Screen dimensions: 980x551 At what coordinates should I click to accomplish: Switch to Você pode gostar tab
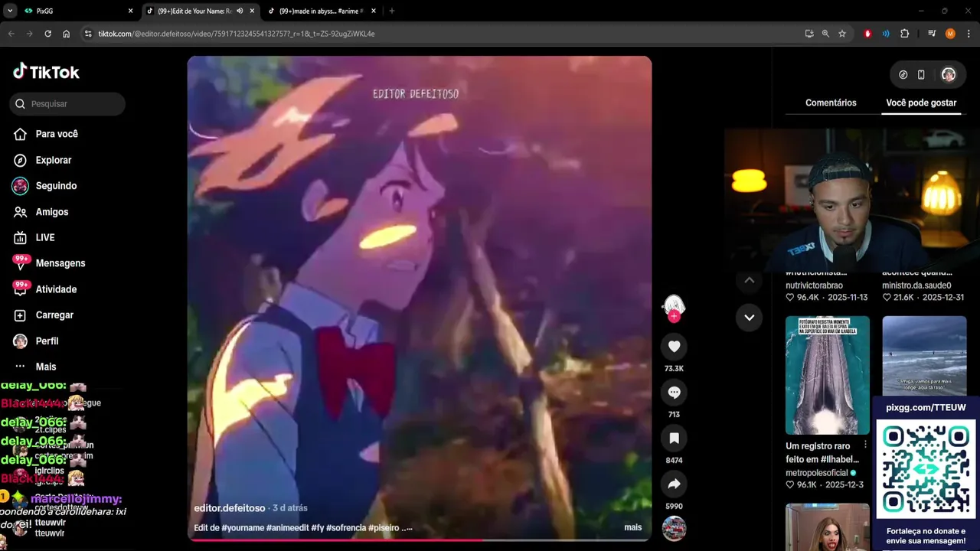point(921,103)
